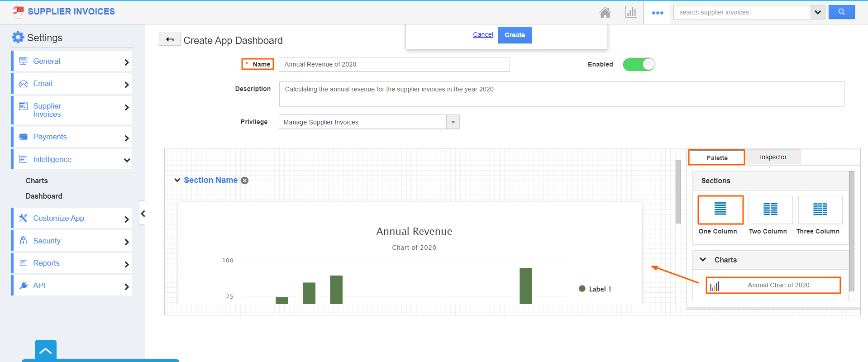868x362 pixels.
Task: Click the Cancel link
Action: [x=483, y=34]
